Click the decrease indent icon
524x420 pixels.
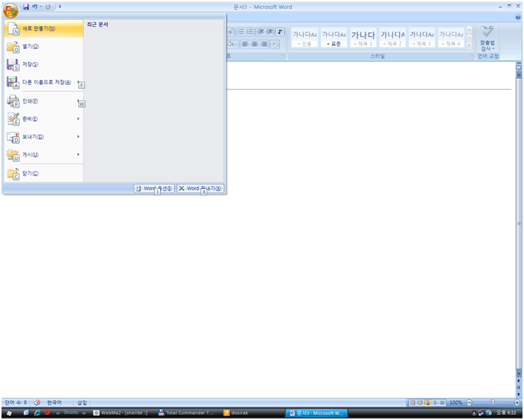260,31
